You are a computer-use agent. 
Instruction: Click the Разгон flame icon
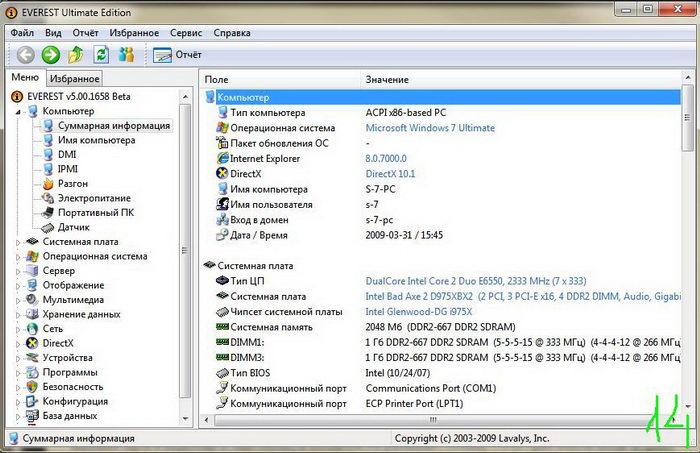(x=48, y=183)
